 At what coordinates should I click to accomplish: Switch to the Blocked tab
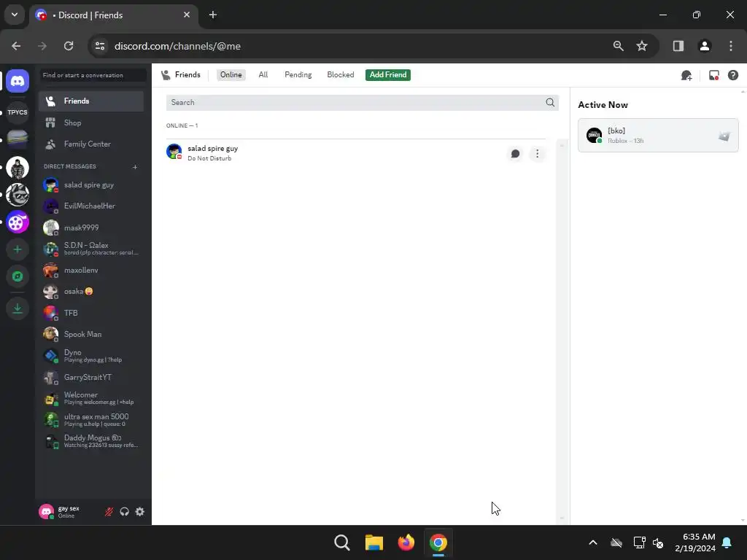(x=340, y=75)
